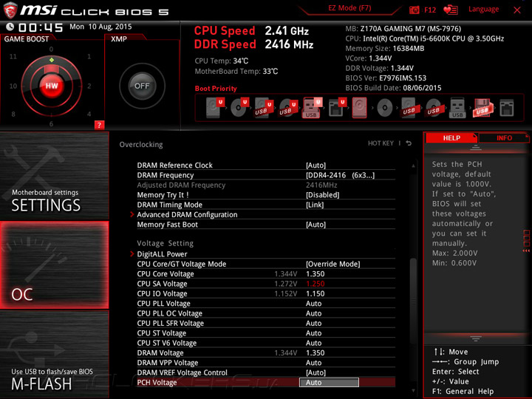The image size is (532, 399).
Task: Expand the DigitALL Power submenu
Action: (x=162, y=254)
